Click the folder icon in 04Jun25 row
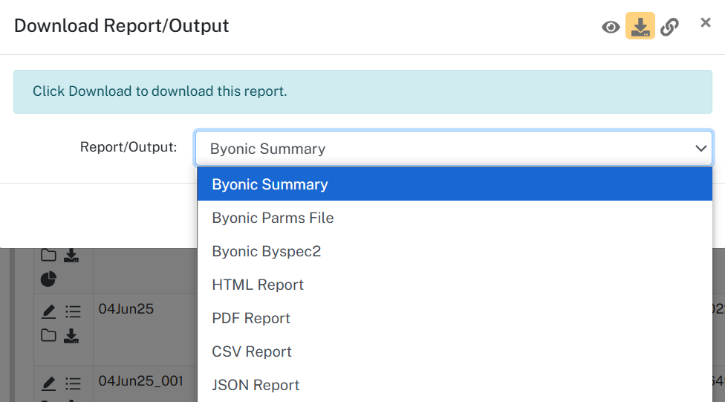This screenshot has height=402, width=725. coord(49,335)
